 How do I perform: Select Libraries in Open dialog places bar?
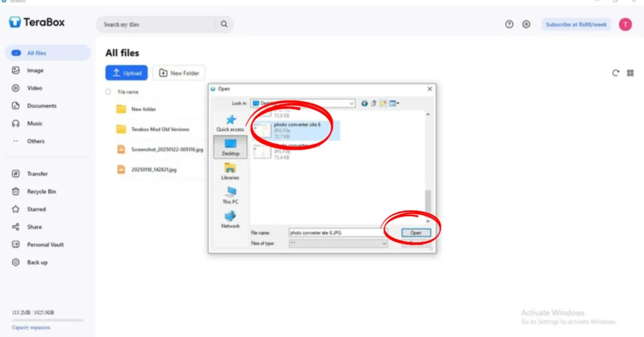point(230,171)
